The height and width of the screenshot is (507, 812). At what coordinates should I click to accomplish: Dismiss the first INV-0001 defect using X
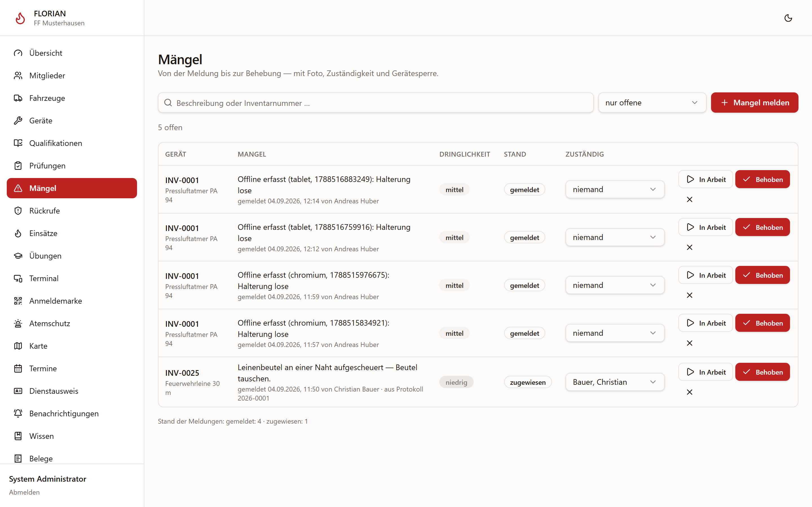(690, 199)
